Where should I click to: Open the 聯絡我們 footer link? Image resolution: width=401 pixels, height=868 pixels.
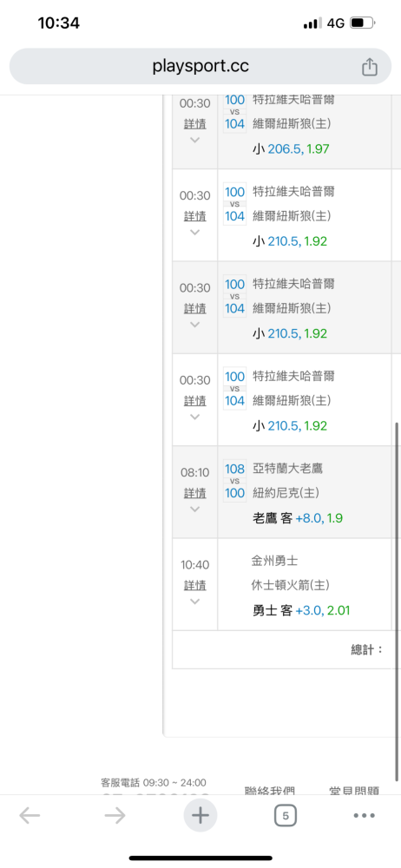click(x=270, y=789)
